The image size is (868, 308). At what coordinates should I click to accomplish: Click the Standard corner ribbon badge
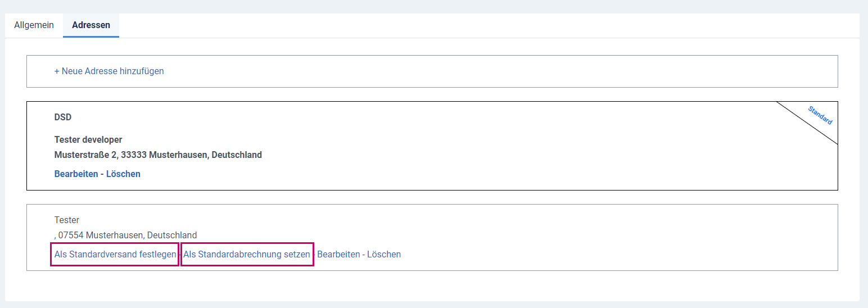click(820, 115)
